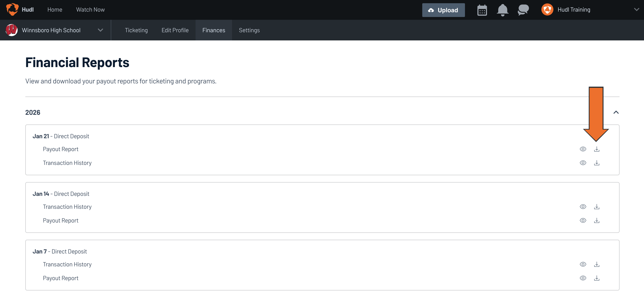Viewport: 644px width, 301px height.
Task: Download the Jan 14 Payout Report
Action: click(x=597, y=220)
